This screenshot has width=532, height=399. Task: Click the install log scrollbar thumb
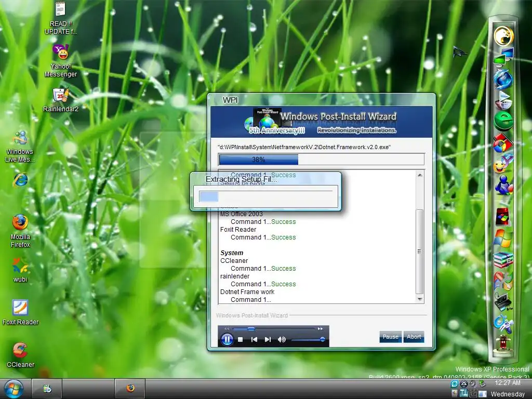point(420,251)
